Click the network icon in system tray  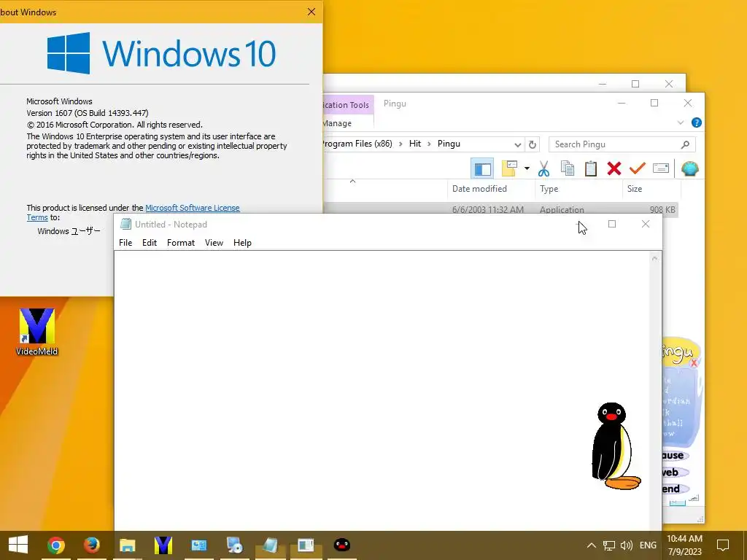click(609, 545)
